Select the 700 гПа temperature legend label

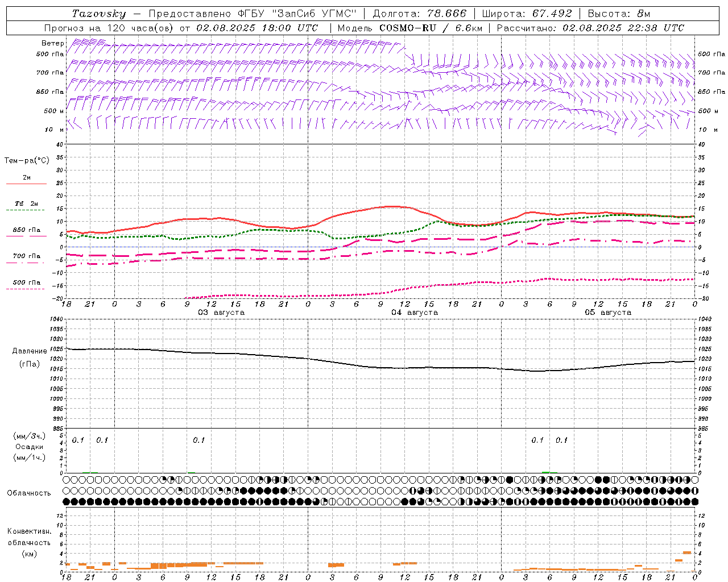coord(27,256)
